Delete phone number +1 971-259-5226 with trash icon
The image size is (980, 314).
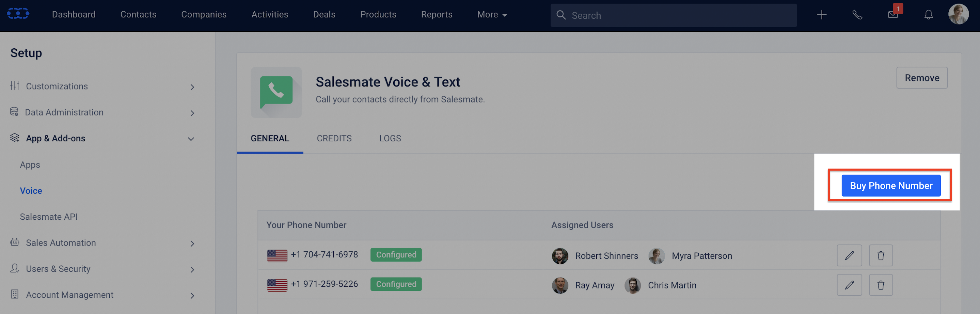point(881,285)
